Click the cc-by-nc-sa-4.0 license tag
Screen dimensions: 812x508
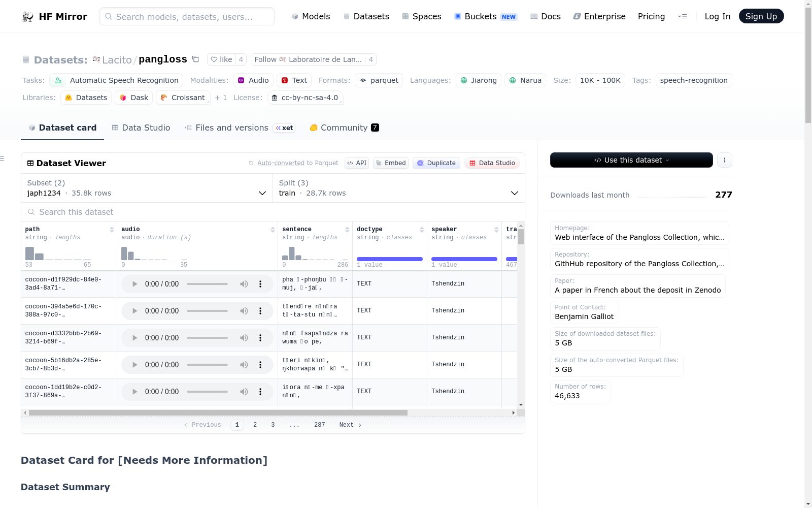coord(305,98)
